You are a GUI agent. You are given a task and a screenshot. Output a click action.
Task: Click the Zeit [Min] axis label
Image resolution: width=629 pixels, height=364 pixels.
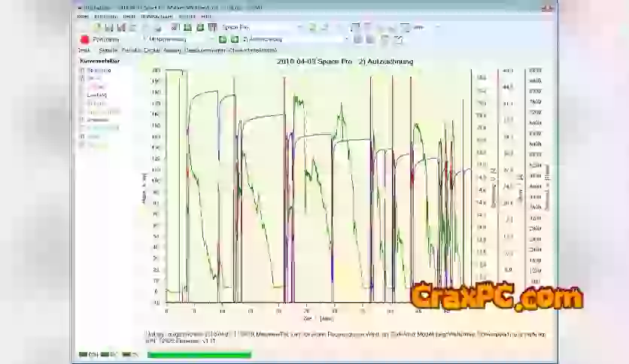(x=318, y=319)
